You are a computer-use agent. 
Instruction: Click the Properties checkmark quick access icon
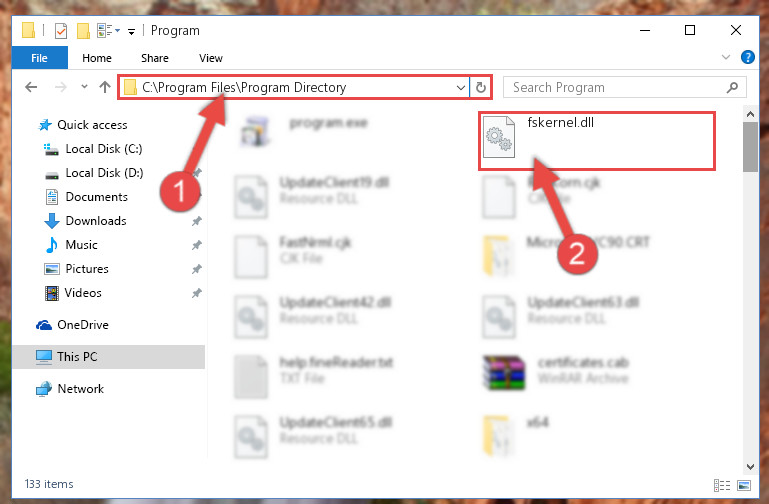coord(61,31)
